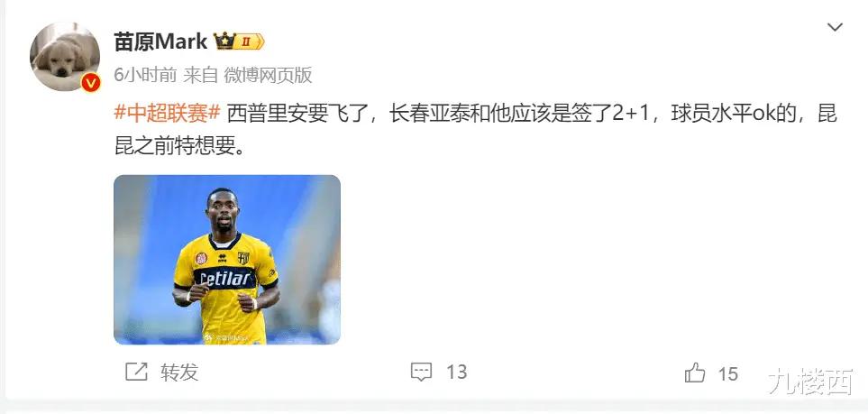Open comments via speech bubble icon
868x414 pixels.
[421, 372]
